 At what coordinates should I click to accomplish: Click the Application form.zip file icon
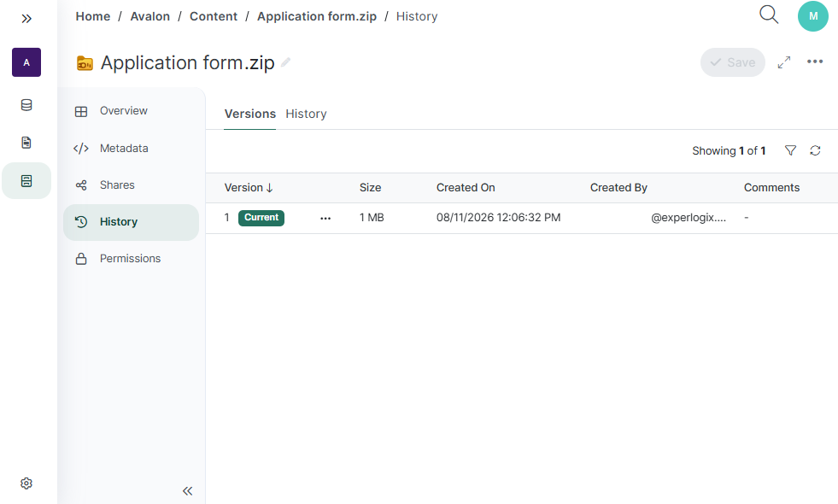(x=85, y=63)
